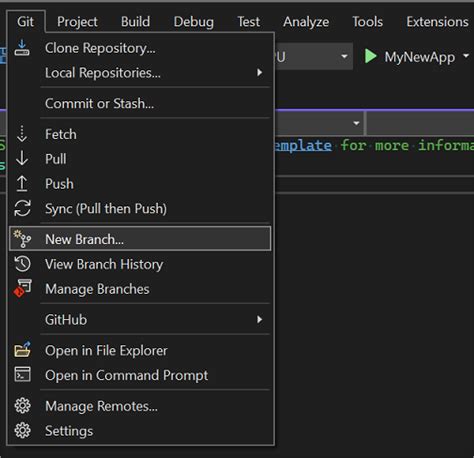This screenshot has width=474, height=458.
Task: Click the View Branch History clock icon
Action: (x=22, y=264)
